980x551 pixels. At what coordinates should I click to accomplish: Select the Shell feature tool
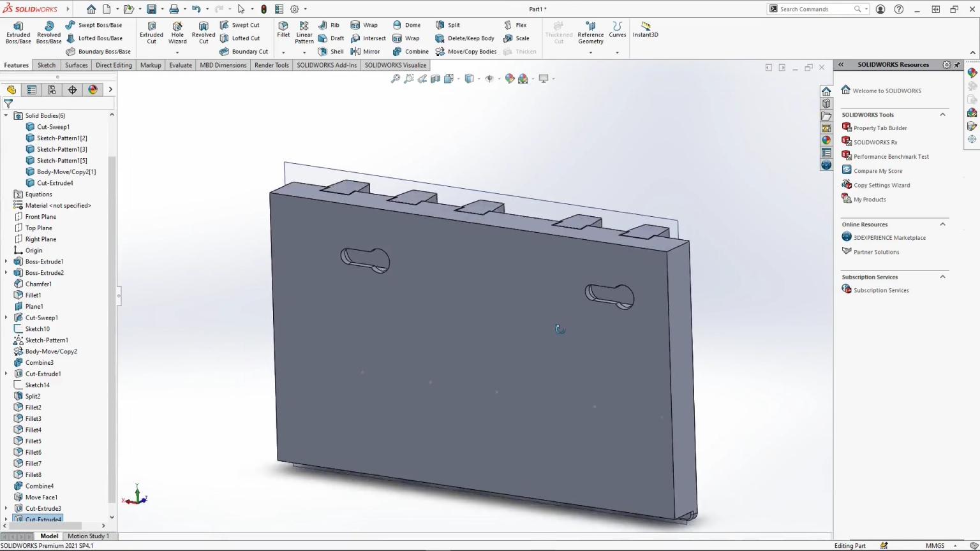pos(331,52)
